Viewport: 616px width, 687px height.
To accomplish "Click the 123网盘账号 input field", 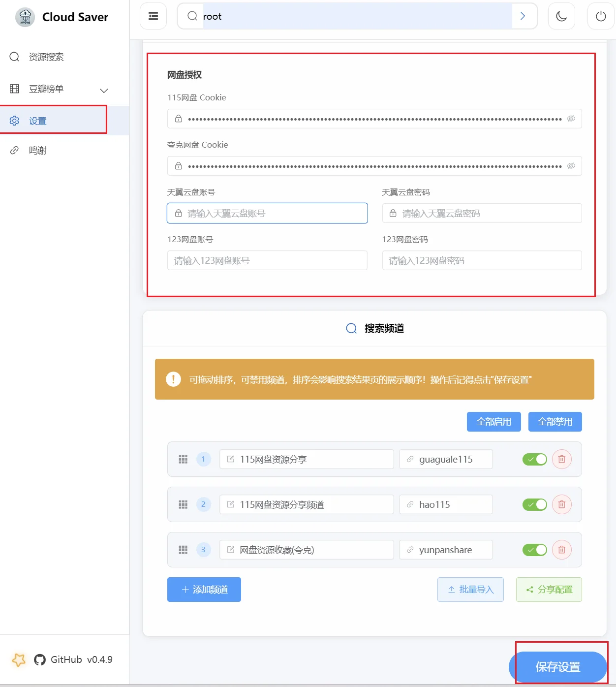I will pos(267,260).
